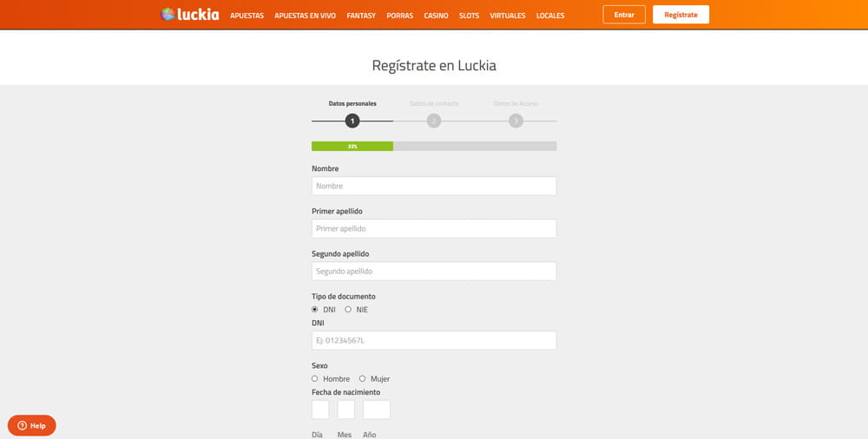Select the DNI radio button
Viewport: 868px width, 439px height.
pos(315,310)
